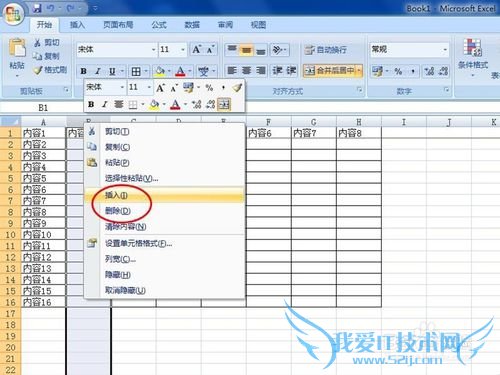Open mini toolbar font size dropdown
Viewport: 500px width, 375px height.
click(x=149, y=87)
